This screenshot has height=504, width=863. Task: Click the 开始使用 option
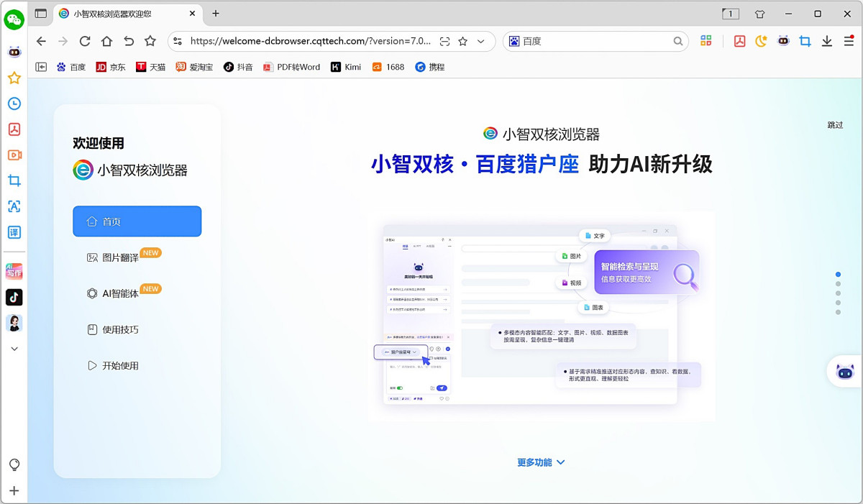(115, 365)
